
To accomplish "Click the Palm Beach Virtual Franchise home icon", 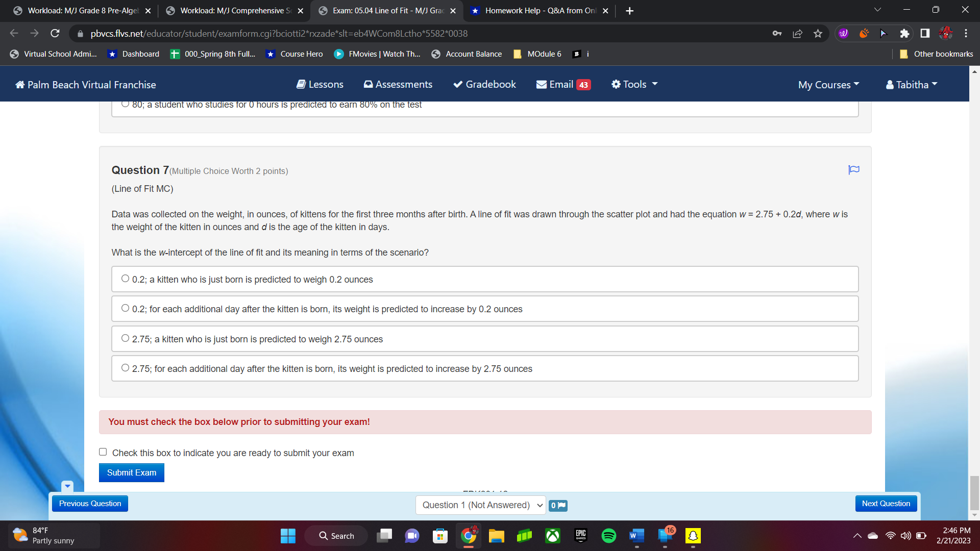I will point(21,84).
